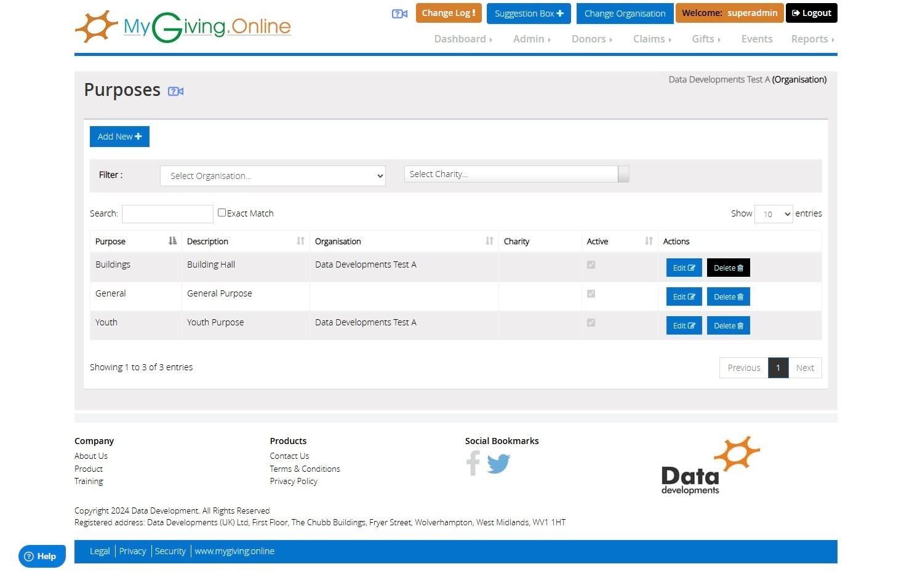Sort table by Active column sort icon
Viewport: 912px width, 588px height.
(649, 241)
